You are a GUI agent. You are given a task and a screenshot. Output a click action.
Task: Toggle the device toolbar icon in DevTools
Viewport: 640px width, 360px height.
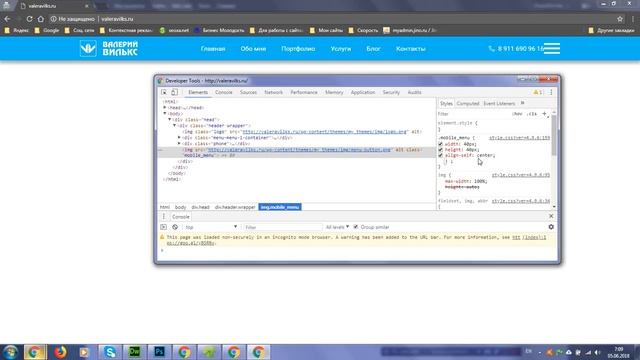[x=174, y=92]
